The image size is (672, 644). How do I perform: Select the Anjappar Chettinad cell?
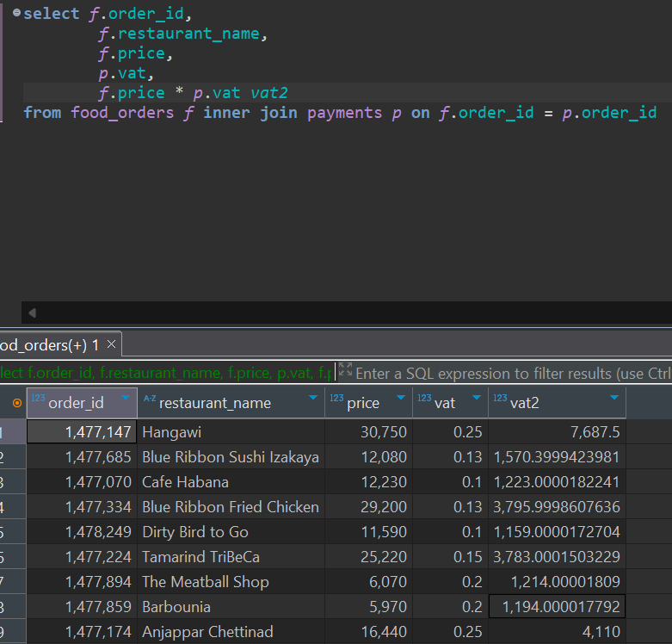coord(231,632)
